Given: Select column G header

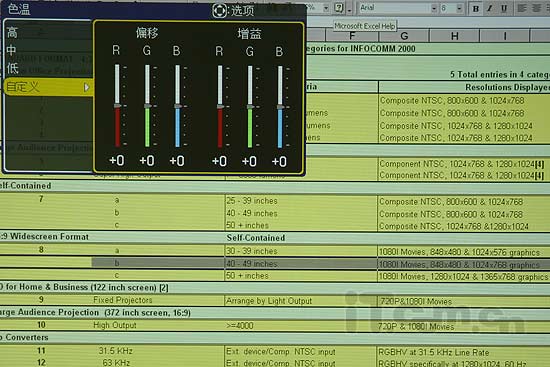Looking at the screenshot, I should click(404, 36).
